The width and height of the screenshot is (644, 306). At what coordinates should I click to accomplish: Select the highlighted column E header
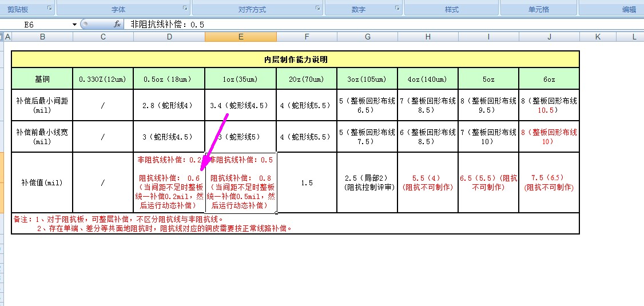241,37
